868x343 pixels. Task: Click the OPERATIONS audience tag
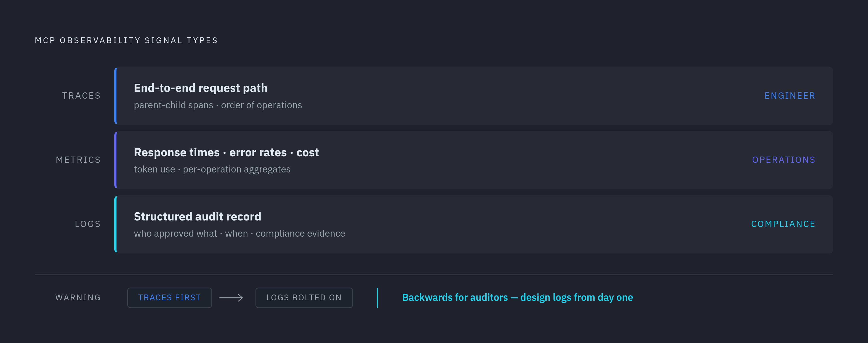click(783, 160)
